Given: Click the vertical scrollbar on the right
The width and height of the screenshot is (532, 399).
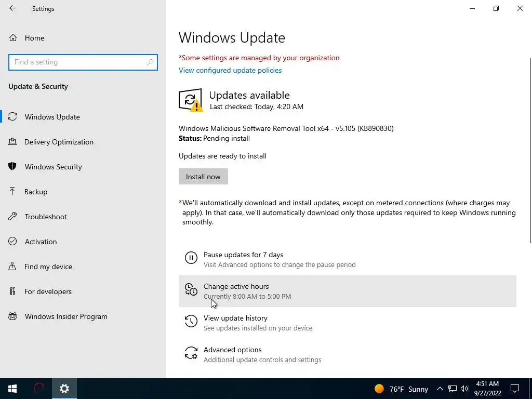Looking at the screenshot, I should tap(530, 150).
